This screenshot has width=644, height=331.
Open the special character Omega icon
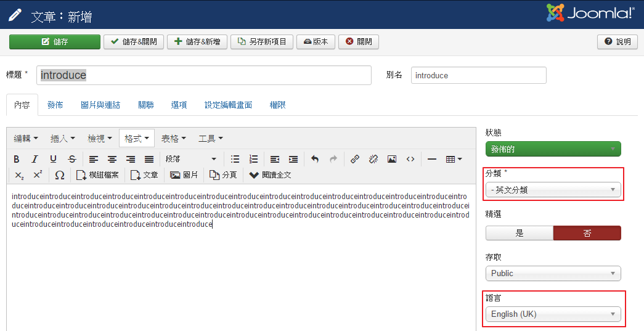(x=60, y=175)
